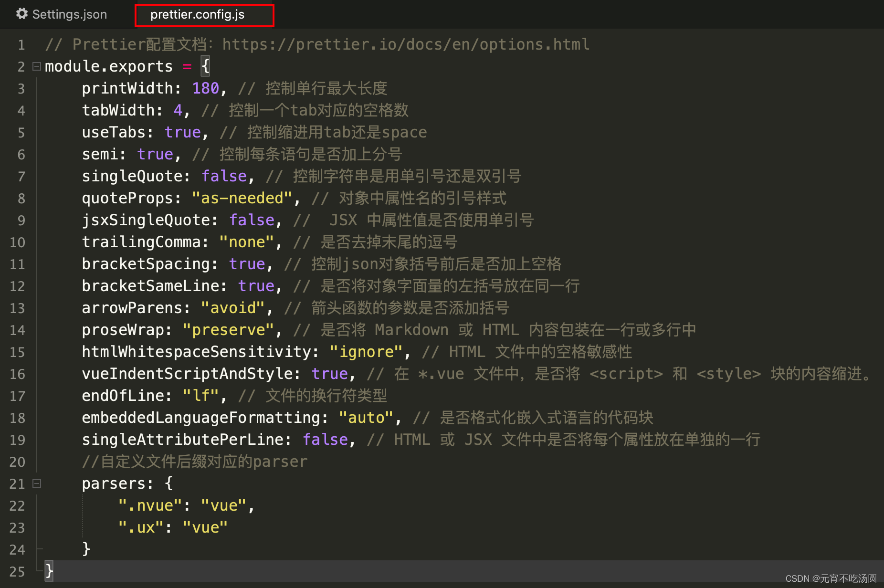Click the singleQuote false value

pyautogui.click(x=224, y=176)
